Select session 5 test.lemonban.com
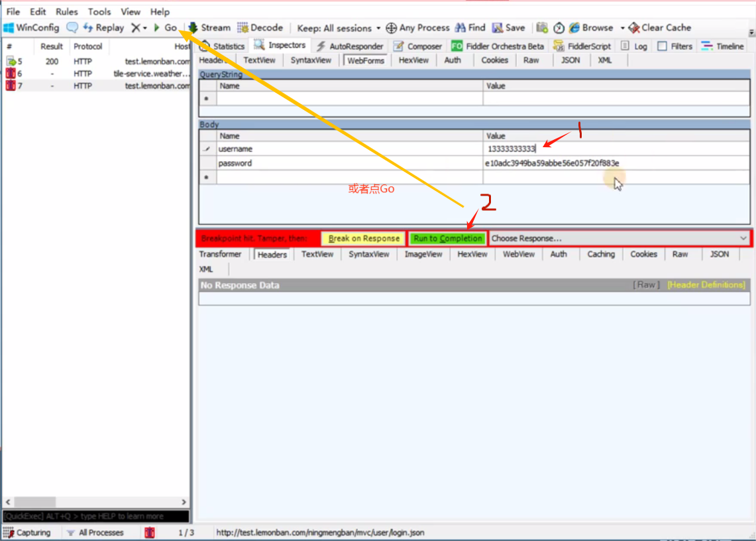This screenshot has height=541, width=756. 97,61
